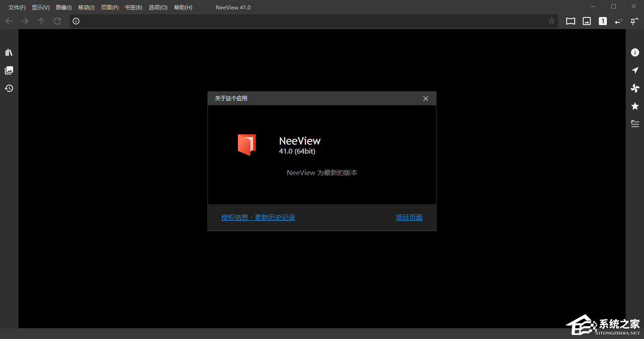The image size is (644, 339).
Task: Move to parent with up arrow
Action: (41, 21)
